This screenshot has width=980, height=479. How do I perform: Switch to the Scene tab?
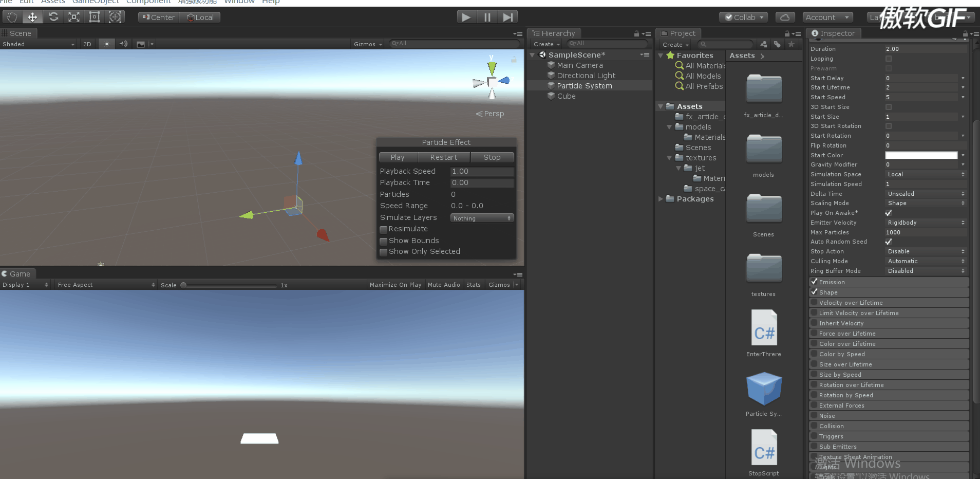pyautogui.click(x=17, y=33)
